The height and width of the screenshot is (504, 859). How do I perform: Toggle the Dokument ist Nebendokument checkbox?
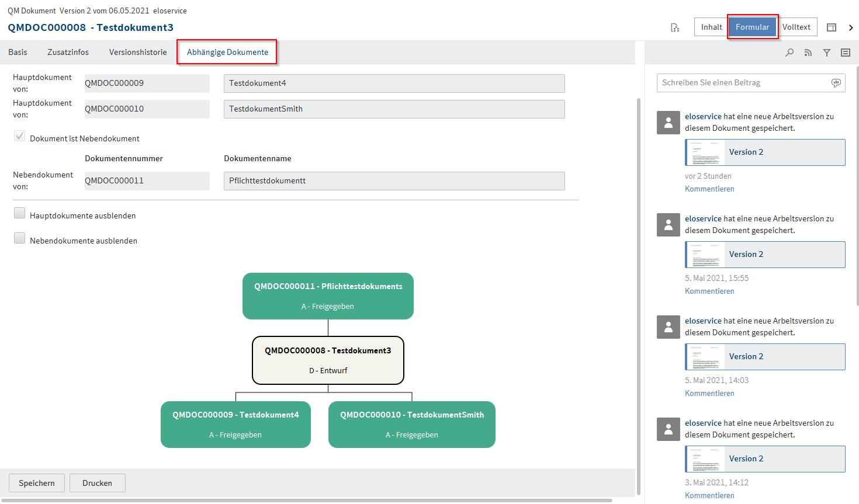tap(20, 136)
